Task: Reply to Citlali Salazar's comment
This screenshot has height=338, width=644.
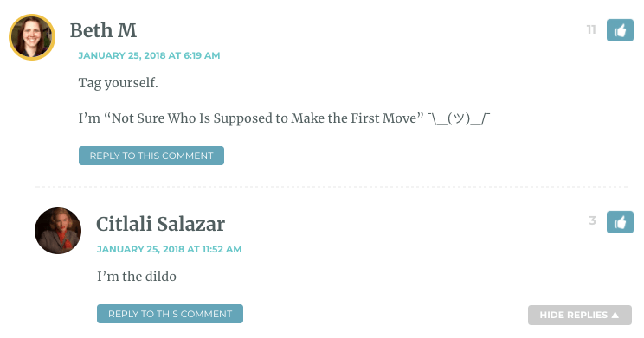Action: [x=170, y=314]
